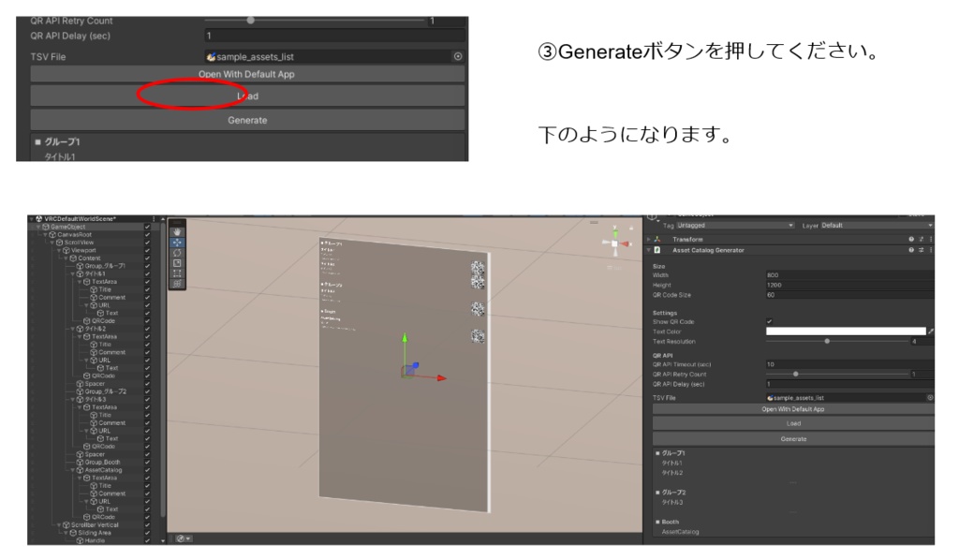
Task: Select the Rotate tool
Action: click(178, 251)
